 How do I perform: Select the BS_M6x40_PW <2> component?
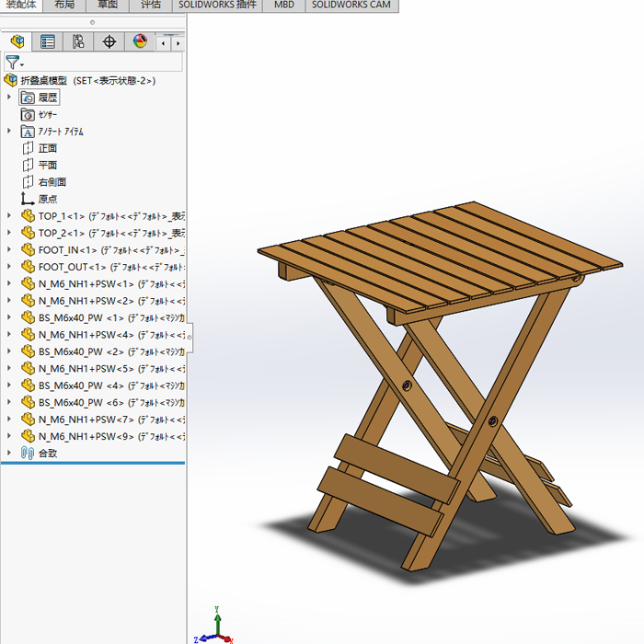(103, 351)
